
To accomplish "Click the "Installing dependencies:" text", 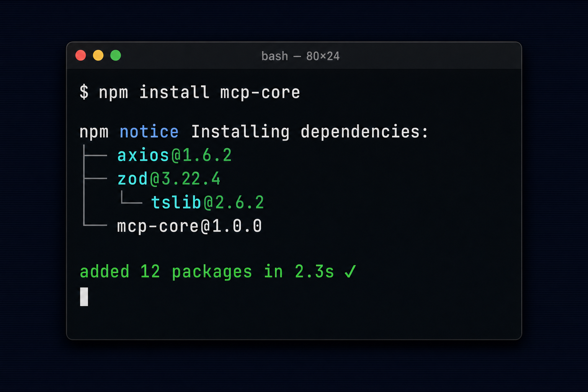I will [309, 132].
